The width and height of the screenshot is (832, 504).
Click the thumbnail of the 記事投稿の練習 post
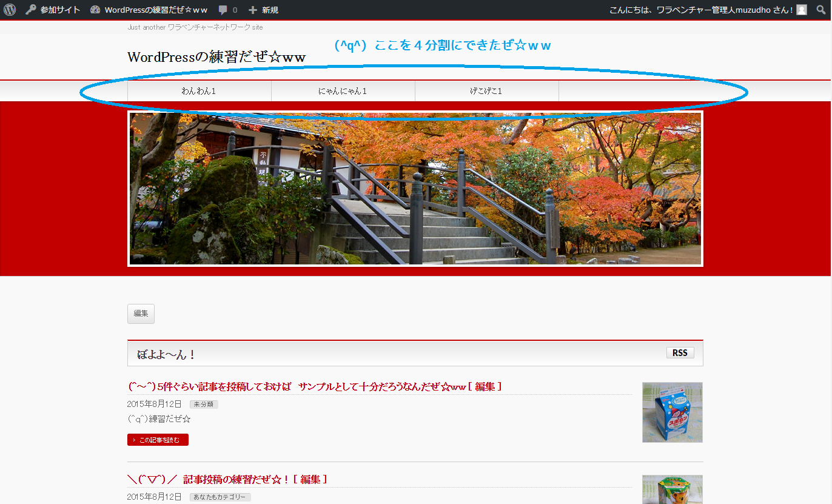[x=673, y=489]
